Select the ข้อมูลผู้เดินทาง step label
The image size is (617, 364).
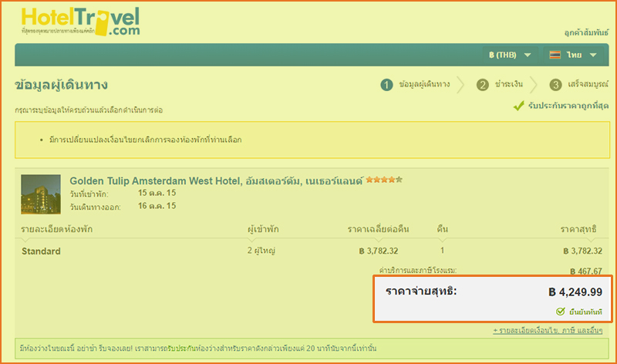425,85
